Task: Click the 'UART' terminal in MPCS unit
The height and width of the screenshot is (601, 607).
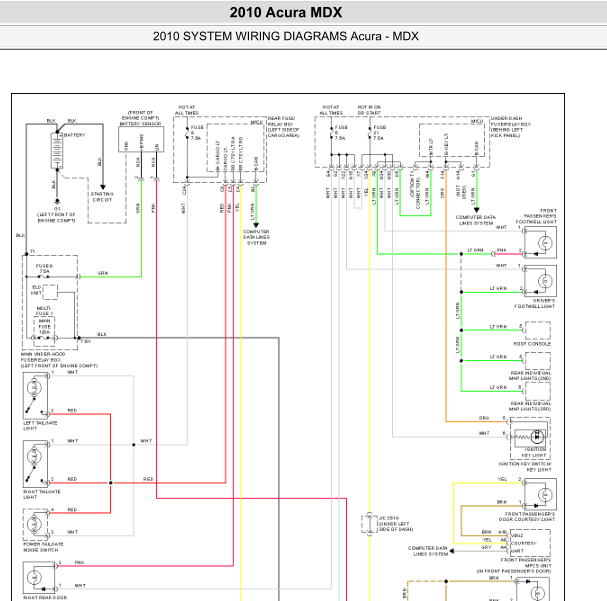Action: tap(518, 551)
